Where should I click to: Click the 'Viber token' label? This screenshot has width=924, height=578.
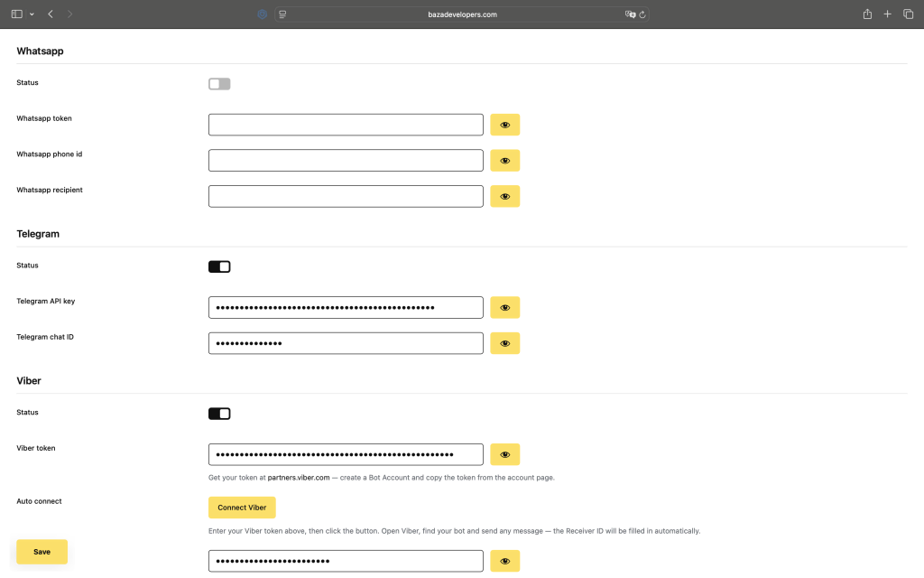36,448
